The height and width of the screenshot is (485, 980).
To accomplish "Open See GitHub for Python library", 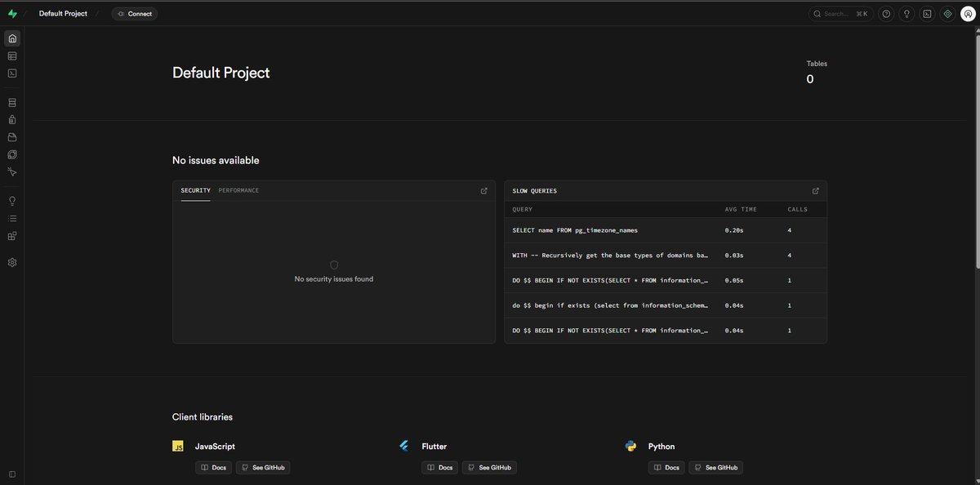I will [716, 468].
